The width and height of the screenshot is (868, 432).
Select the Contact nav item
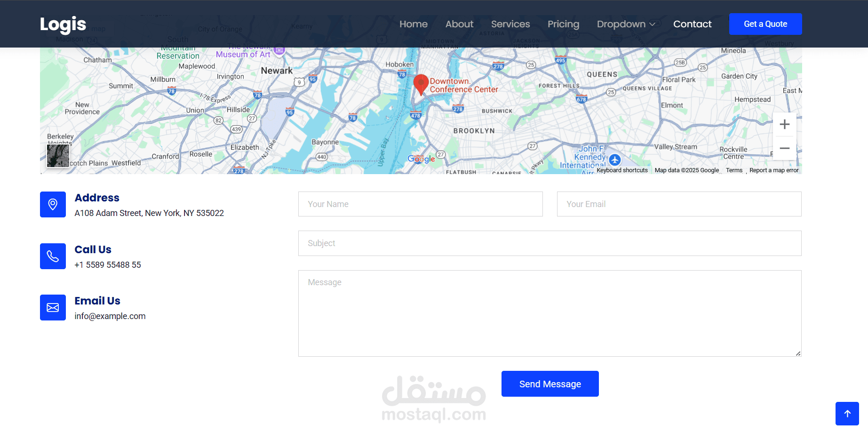pos(692,24)
